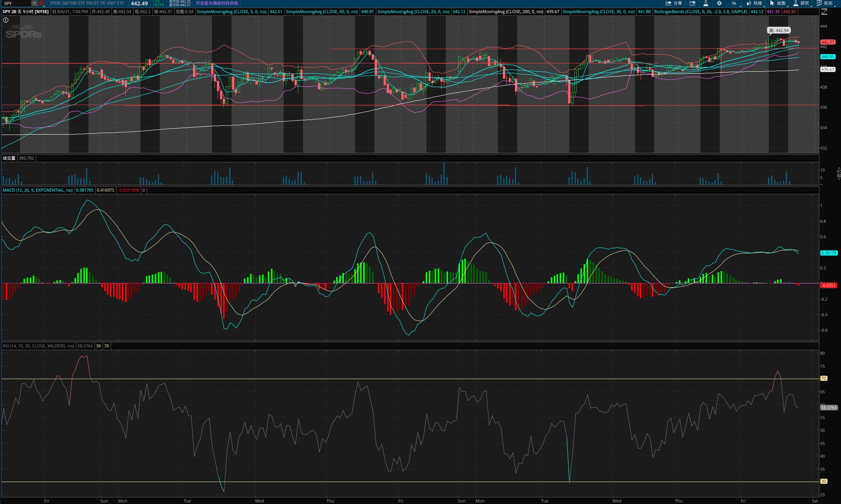The height and width of the screenshot is (504, 841).
Task: Click the SimpleMovingAvg (CLOSE, 60, 0, no) study label
Action: (322, 12)
